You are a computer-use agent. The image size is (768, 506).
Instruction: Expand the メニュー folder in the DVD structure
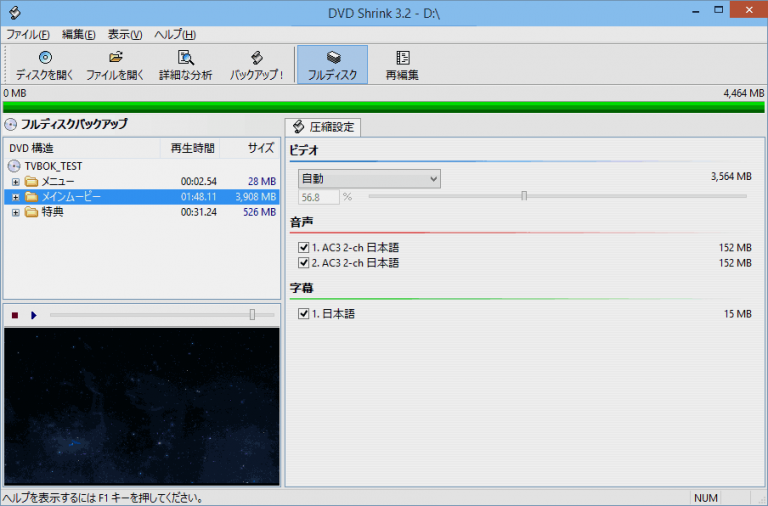point(16,181)
